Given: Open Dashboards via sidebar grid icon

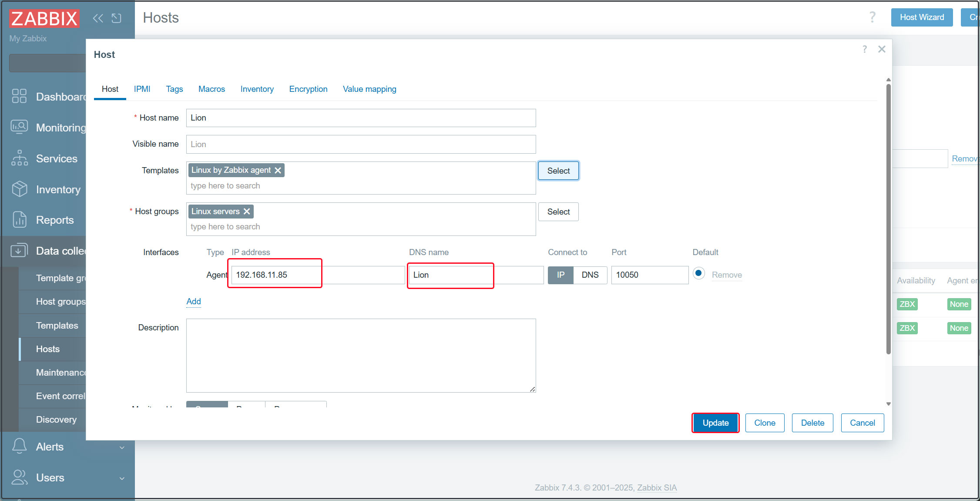Looking at the screenshot, I should pos(19,96).
